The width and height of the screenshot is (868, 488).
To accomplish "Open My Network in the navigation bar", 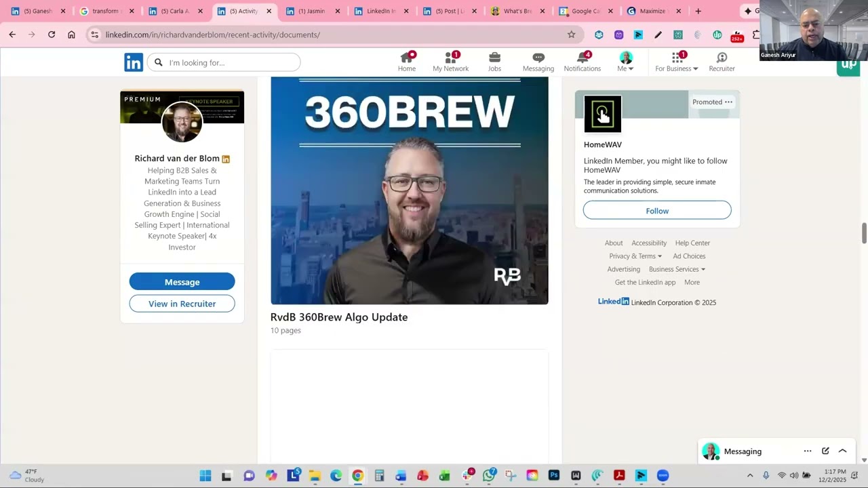I will click(x=451, y=62).
